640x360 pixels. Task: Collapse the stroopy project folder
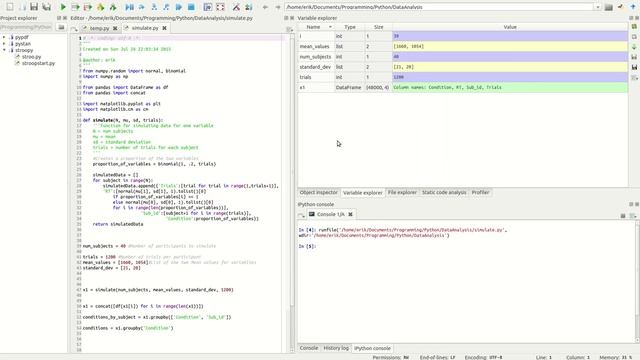click(4, 50)
